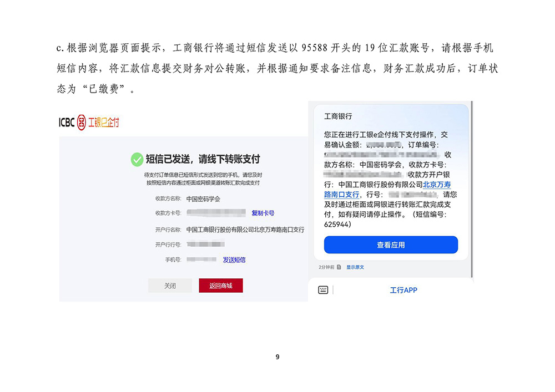Viewport: 555px width, 392px height.
Task: Click the keyboard icon in SMS bar
Action: (x=323, y=290)
